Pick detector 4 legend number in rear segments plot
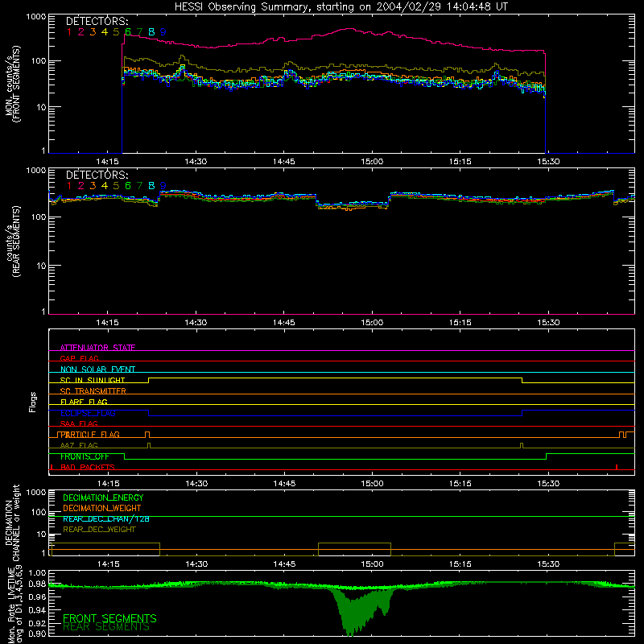This screenshot has height=644, width=644. (105, 186)
